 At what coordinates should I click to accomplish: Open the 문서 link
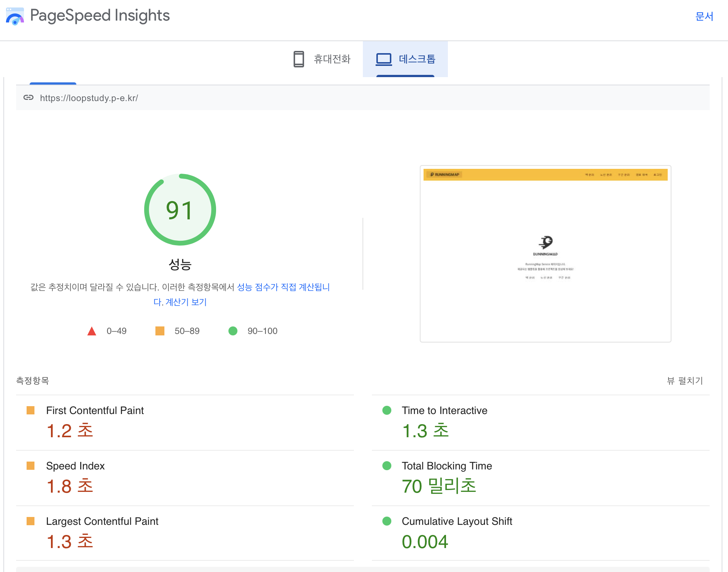(x=704, y=16)
